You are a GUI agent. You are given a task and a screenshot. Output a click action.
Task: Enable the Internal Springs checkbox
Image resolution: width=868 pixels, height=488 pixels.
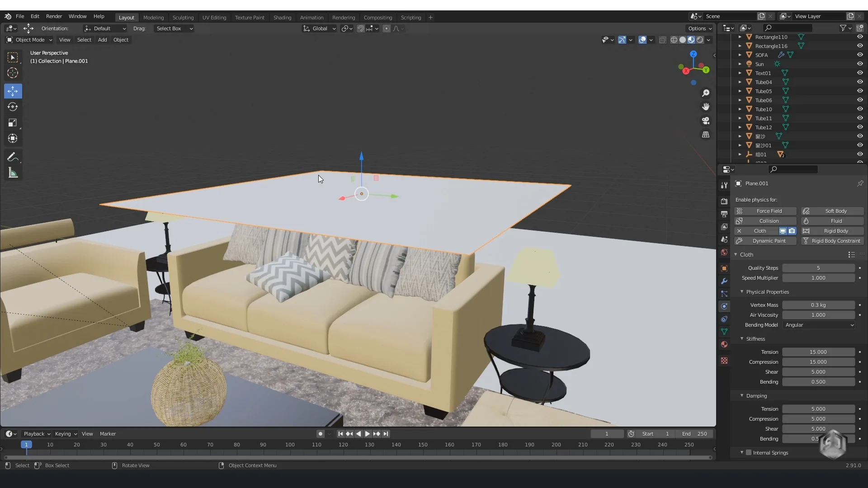click(749, 452)
